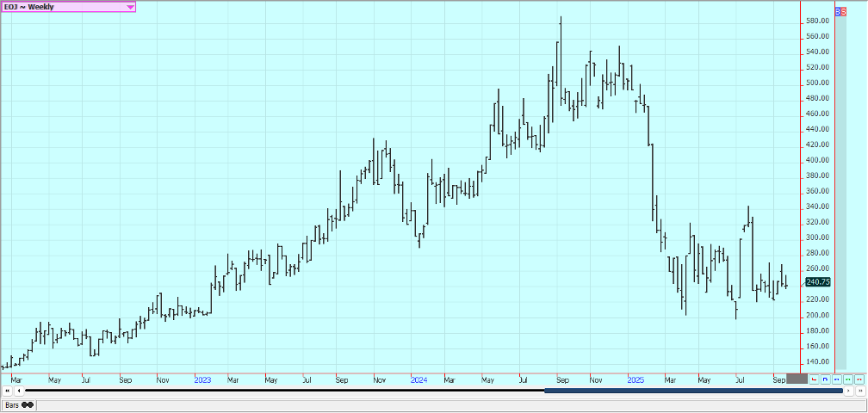Open the EOJ ~ Weekly symbol dropdown
Viewport: 868px width, 413px height.
[60, 7]
